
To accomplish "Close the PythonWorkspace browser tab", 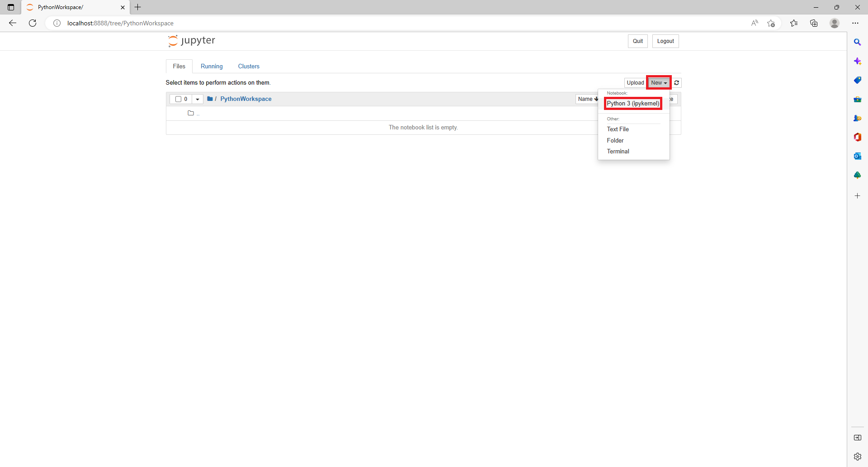I will 123,7.
